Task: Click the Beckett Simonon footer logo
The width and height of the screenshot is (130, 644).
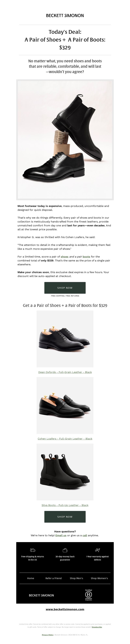Action: tap(41, 595)
